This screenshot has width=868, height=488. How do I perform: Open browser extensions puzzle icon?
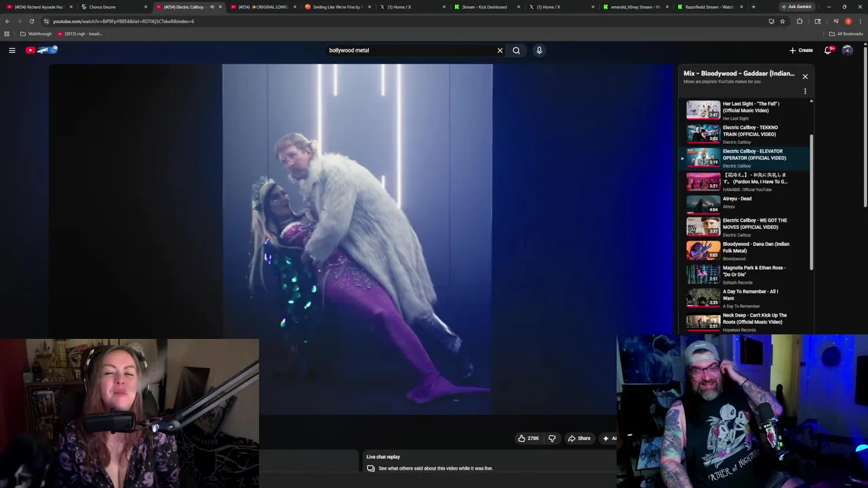click(800, 21)
